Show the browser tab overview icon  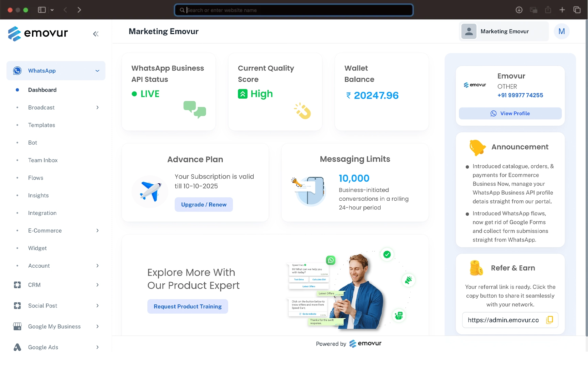(577, 10)
